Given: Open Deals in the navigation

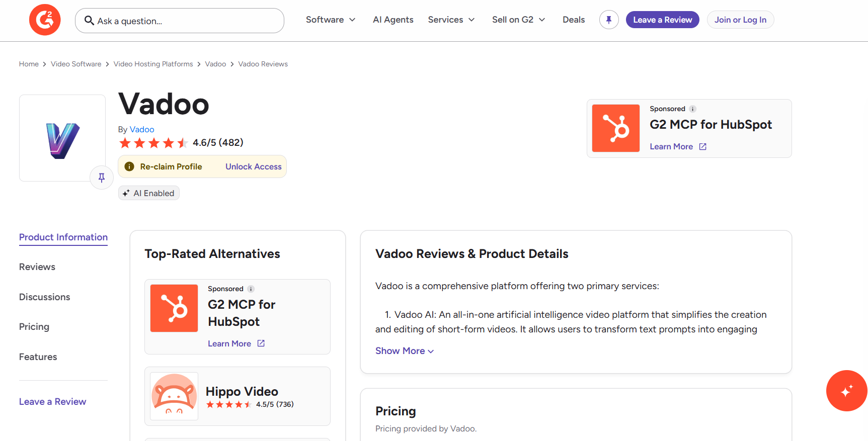Looking at the screenshot, I should [574, 20].
